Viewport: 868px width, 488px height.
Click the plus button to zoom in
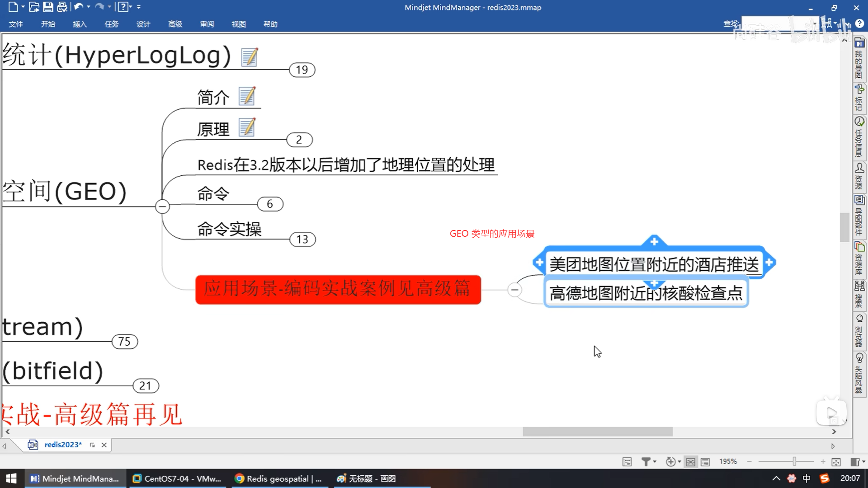click(822, 461)
